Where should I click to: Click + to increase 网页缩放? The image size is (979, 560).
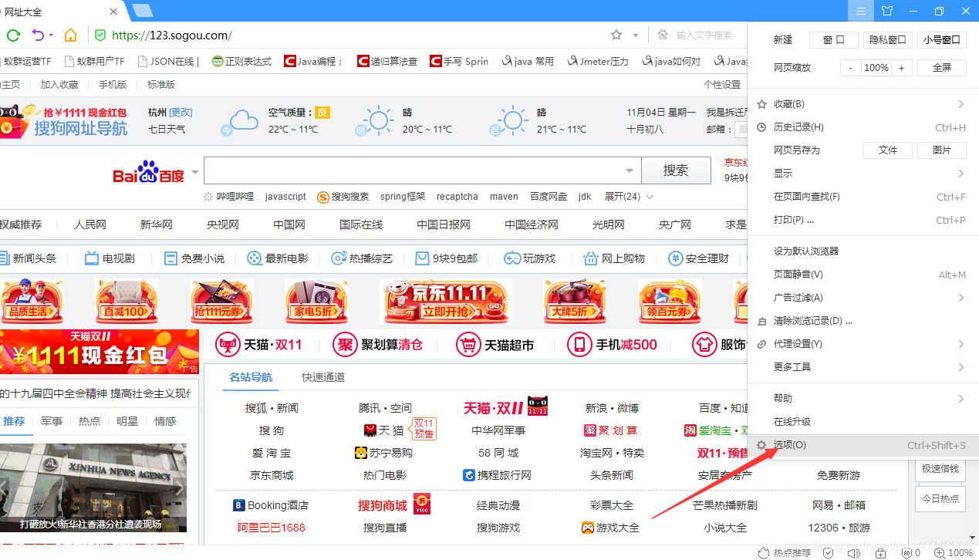coord(900,67)
